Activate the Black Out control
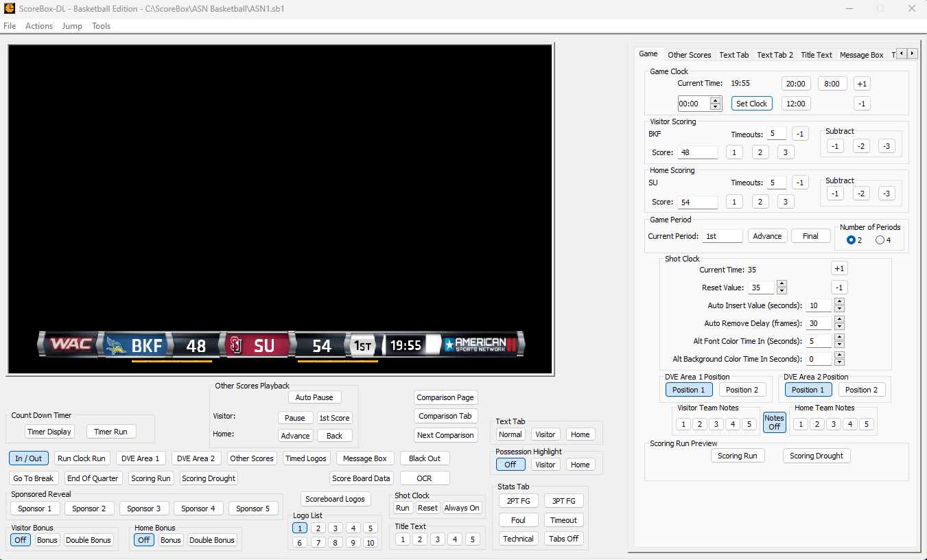The image size is (927, 560). pos(424,458)
